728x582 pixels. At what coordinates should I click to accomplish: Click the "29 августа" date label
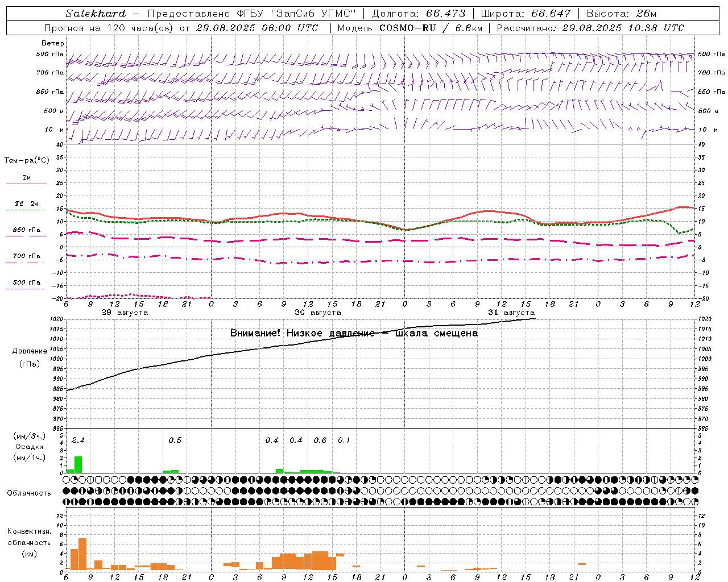tap(124, 313)
